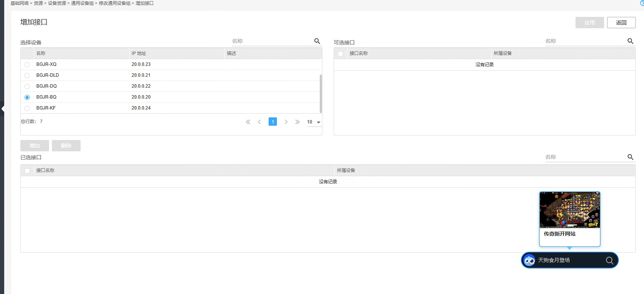Open rows-per-page dropdown showing 10
The height and width of the screenshot is (294, 644).
314,122
